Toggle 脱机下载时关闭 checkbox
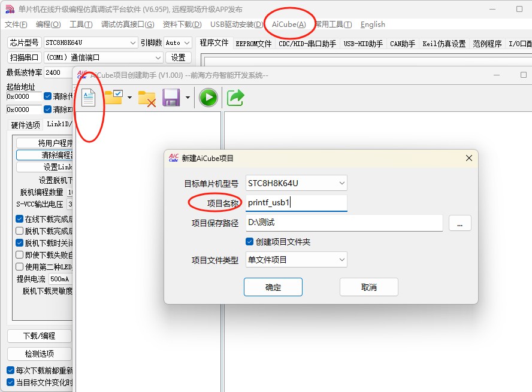This screenshot has height=392, width=532. [20, 243]
